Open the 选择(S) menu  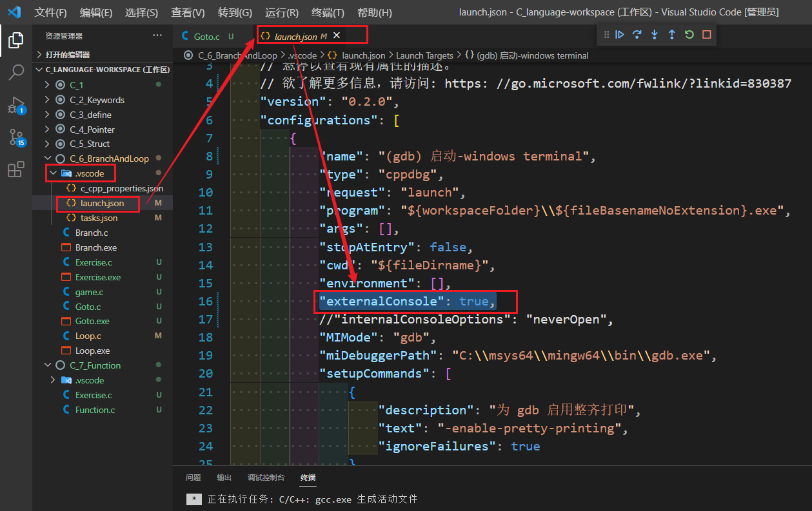141,12
